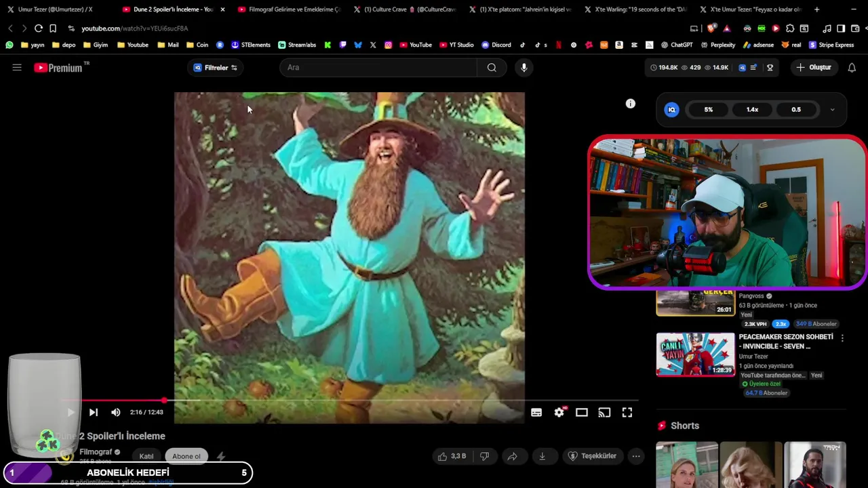Image resolution: width=868 pixels, height=488 pixels.
Task: Open the vidIQ list icon in header
Action: (x=753, y=68)
